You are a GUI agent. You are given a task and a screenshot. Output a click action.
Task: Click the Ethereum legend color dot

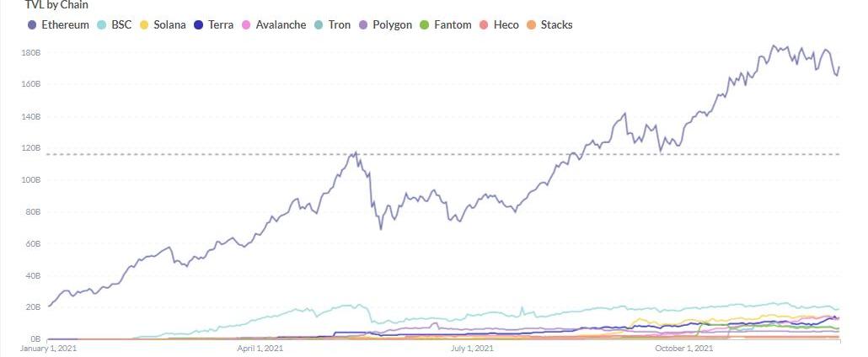point(32,25)
